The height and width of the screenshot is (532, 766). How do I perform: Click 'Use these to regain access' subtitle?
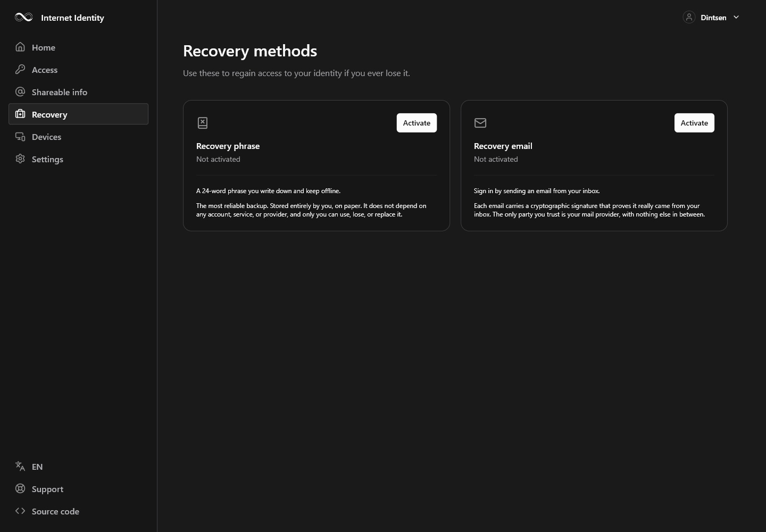point(296,73)
